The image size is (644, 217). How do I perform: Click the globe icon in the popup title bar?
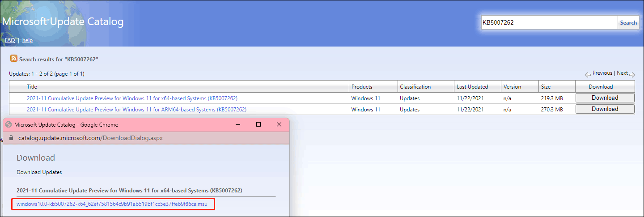(8, 125)
